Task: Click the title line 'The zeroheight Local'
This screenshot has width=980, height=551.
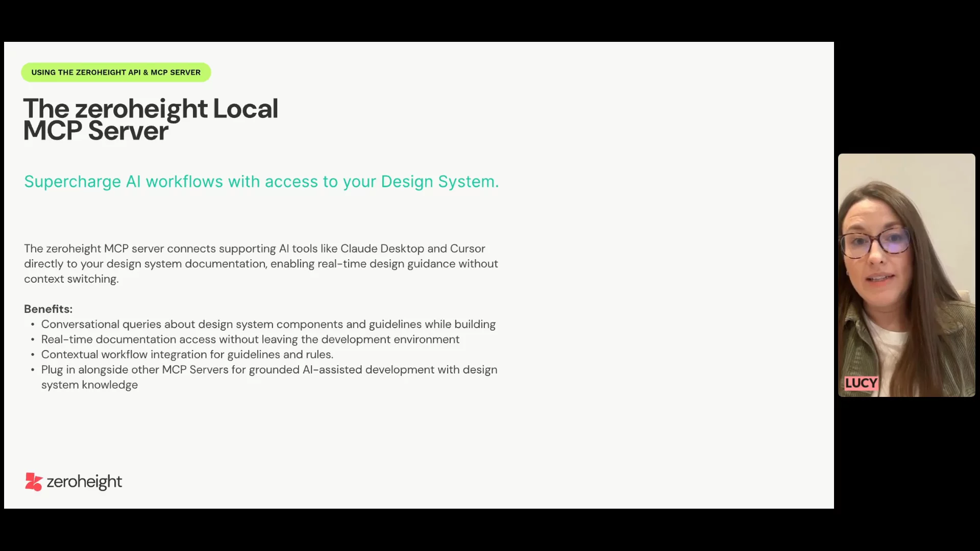Action: 151,109
